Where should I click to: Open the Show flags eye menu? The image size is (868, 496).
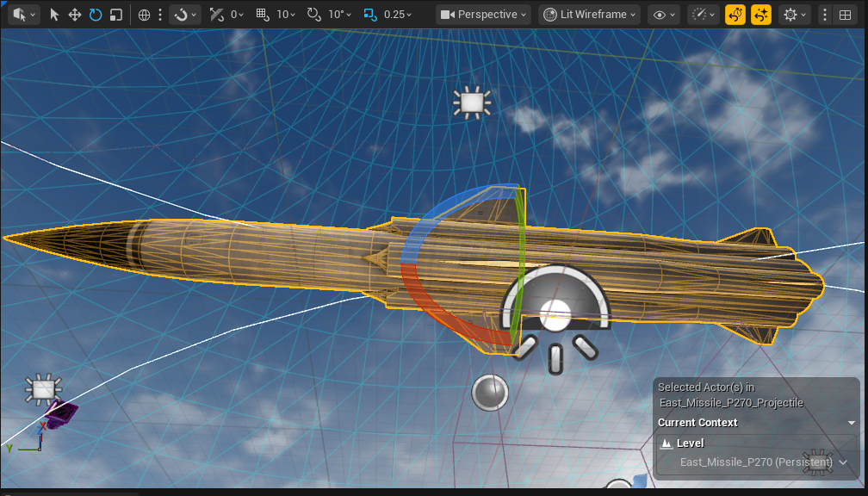tap(661, 14)
